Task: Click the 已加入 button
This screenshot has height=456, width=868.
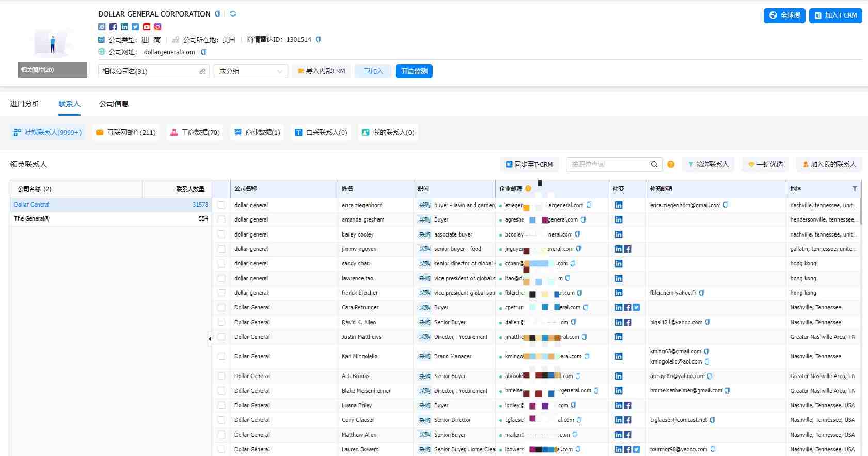Action: 373,71
